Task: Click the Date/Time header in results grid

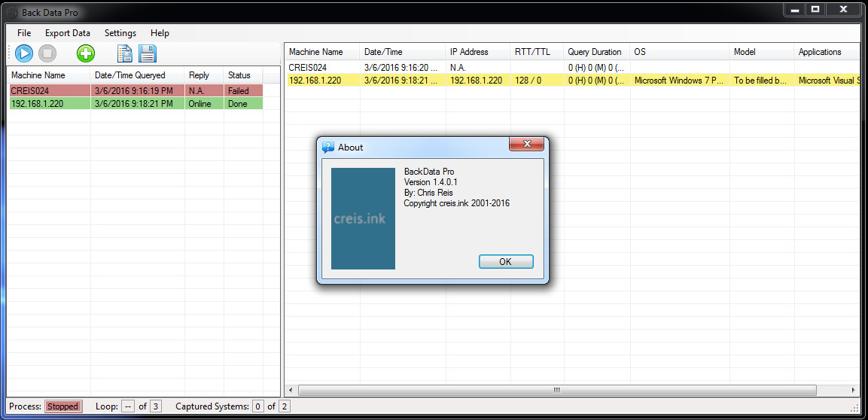Action: (403, 52)
